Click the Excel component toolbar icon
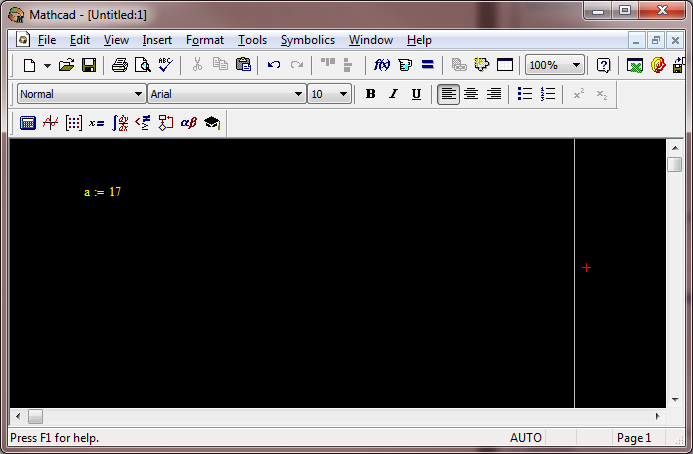The height and width of the screenshot is (454, 693). pyautogui.click(x=635, y=65)
